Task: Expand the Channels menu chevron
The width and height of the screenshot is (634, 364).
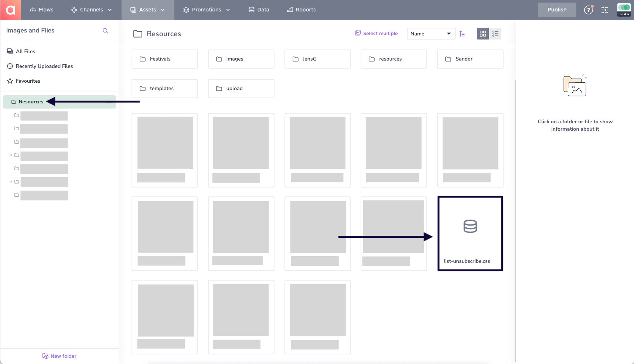Action: click(110, 10)
